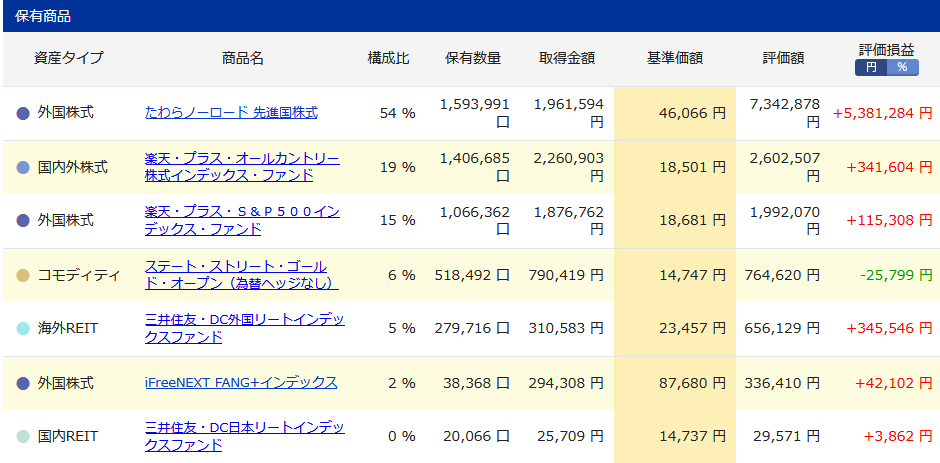Image resolution: width=940 pixels, height=463 pixels.
Task: Click the 基準価額 column header
Action: (674, 58)
